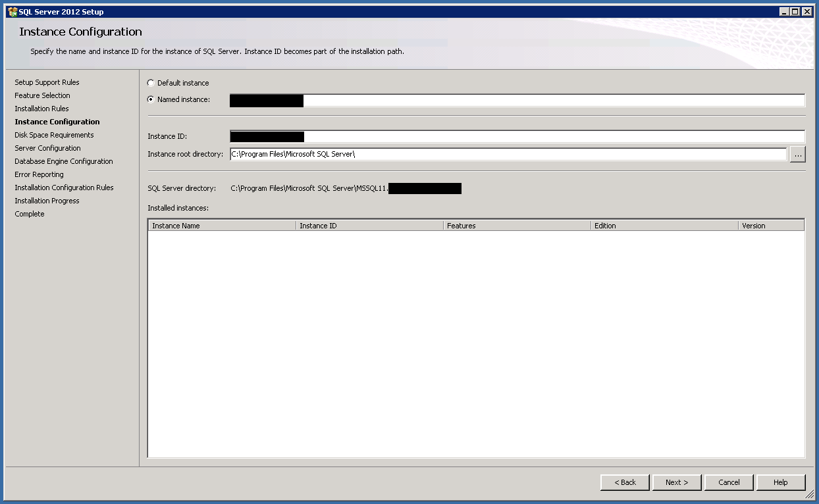Image resolution: width=819 pixels, height=504 pixels.
Task: Minimize the SQL Server 2012 Setup window
Action: (x=784, y=11)
